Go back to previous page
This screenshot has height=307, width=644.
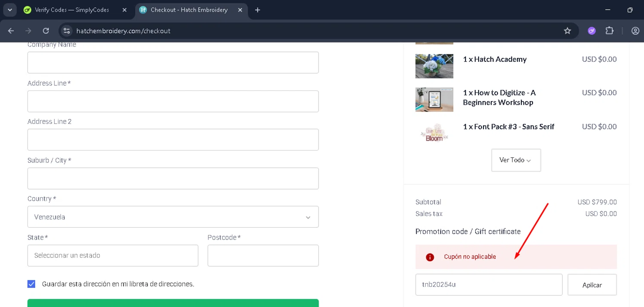tap(11, 31)
